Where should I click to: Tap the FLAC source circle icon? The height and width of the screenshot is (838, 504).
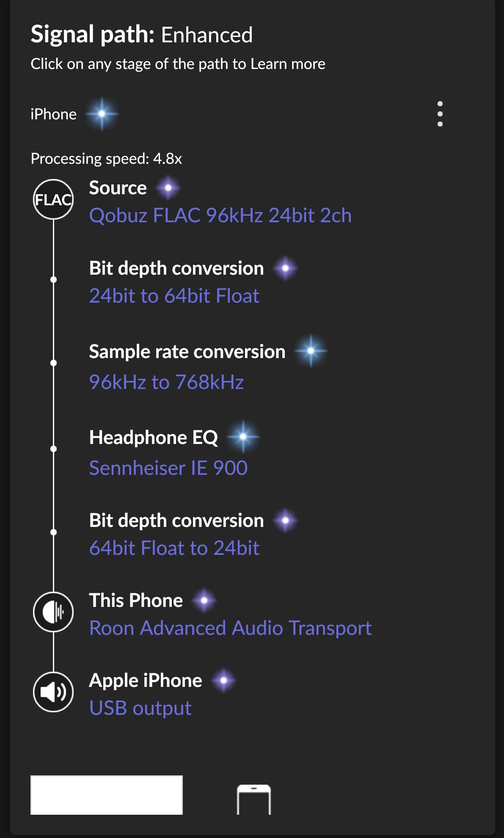[53, 199]
